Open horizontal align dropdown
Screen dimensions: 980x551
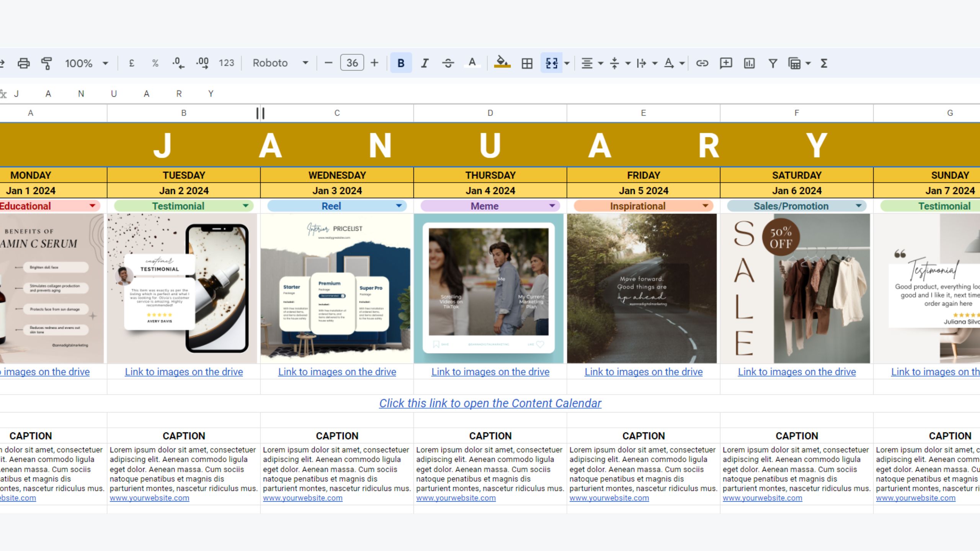[x=592, y=63]
